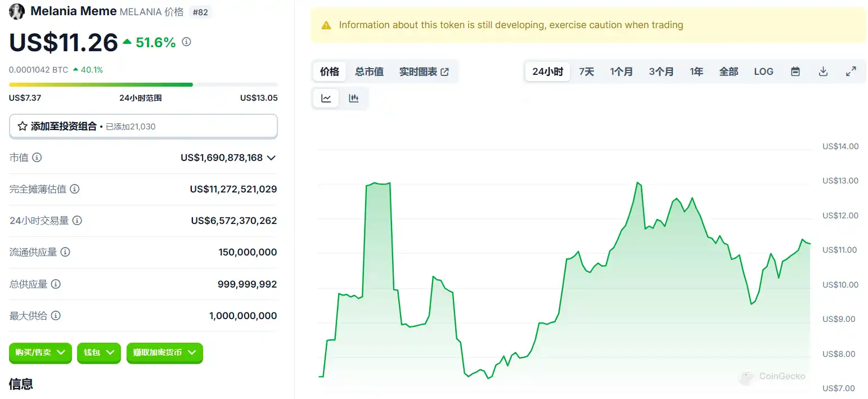Expand chart to fullscreen
Viewport: 868px width, 399px height.
851,71
